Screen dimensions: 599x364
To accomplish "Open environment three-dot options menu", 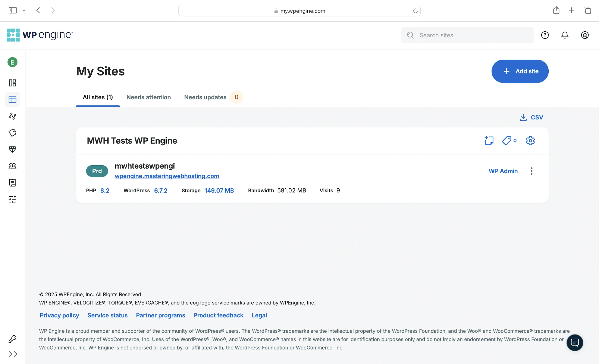I will [532, 171].
